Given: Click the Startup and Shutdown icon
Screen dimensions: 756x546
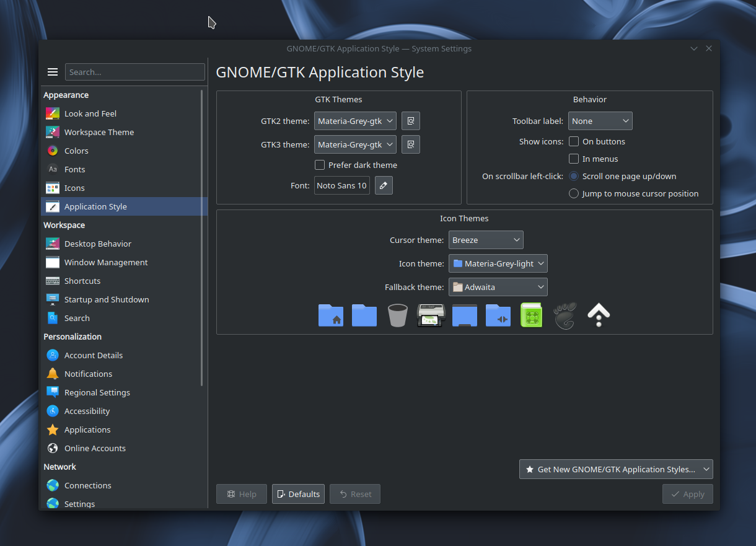Looking at the screenshot, I should (53, 299).
